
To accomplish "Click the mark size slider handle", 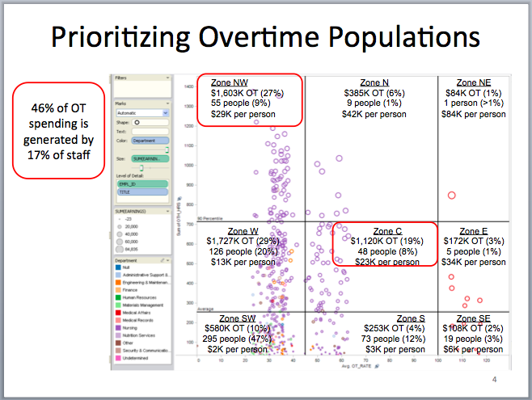I will 141,168.
